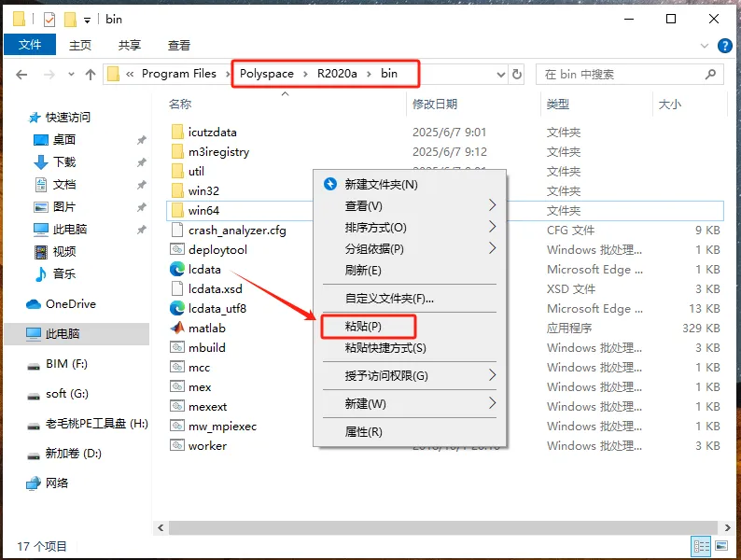Open the Customize Quick Access Toolbar dropdown

(x=87, y=20)
